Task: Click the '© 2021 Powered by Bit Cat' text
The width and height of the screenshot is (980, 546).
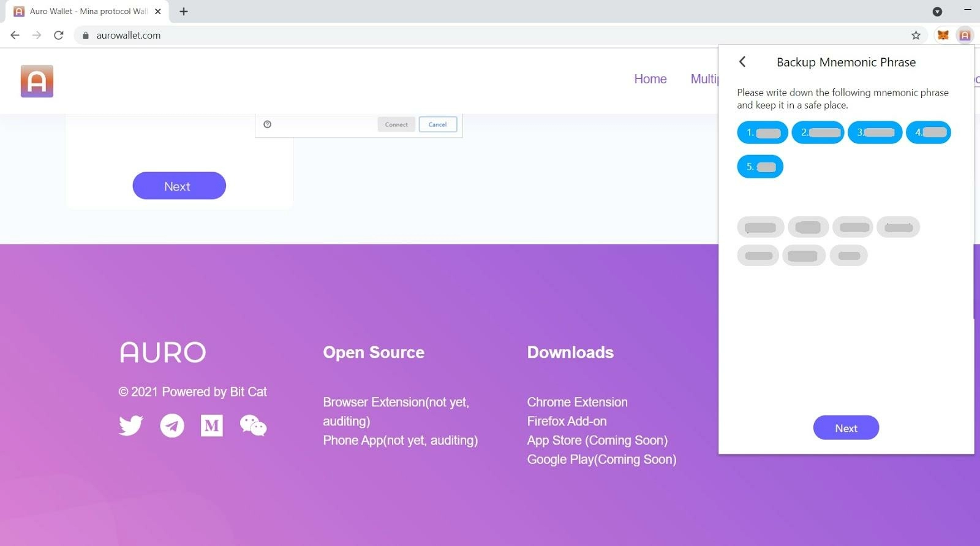Action: point(193,392)
